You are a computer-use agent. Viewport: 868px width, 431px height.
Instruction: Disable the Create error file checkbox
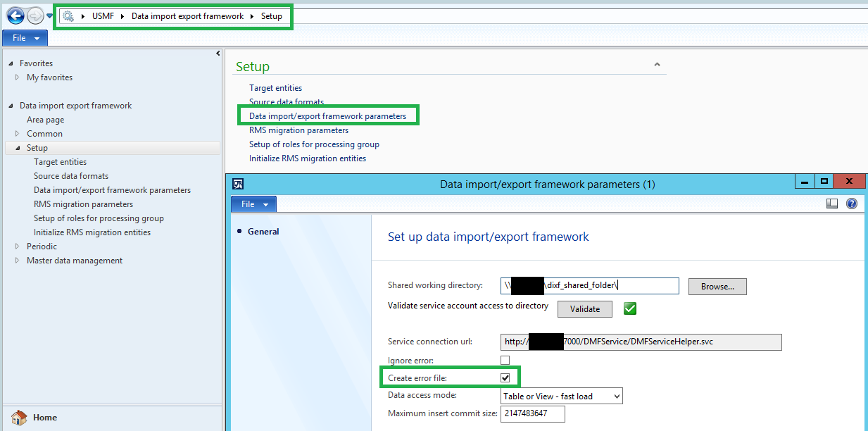click(x=505, y=377)
